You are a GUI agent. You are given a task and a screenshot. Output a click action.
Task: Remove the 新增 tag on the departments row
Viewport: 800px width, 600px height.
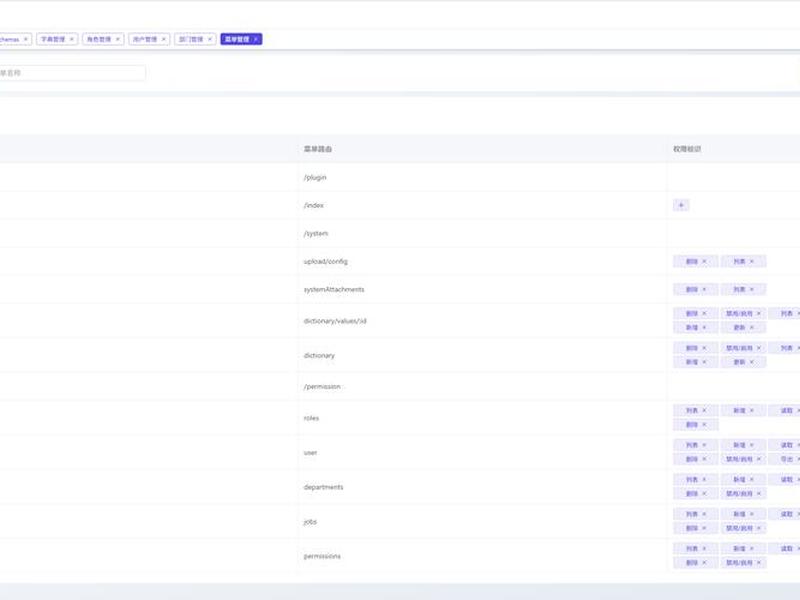[x=752, y=480]
